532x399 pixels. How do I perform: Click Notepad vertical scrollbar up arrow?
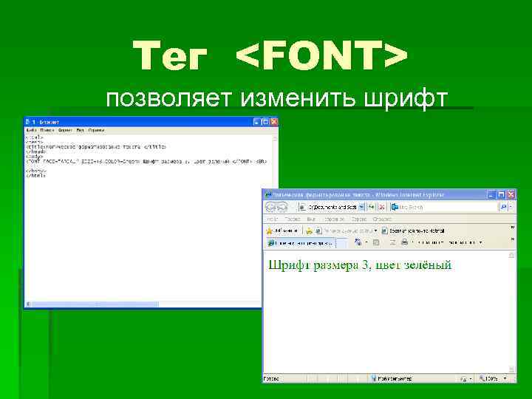[275, 138]
